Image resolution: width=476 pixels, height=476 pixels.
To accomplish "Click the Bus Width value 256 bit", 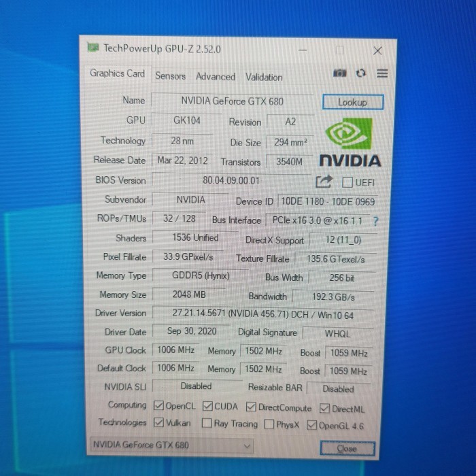I will point(342,277).
